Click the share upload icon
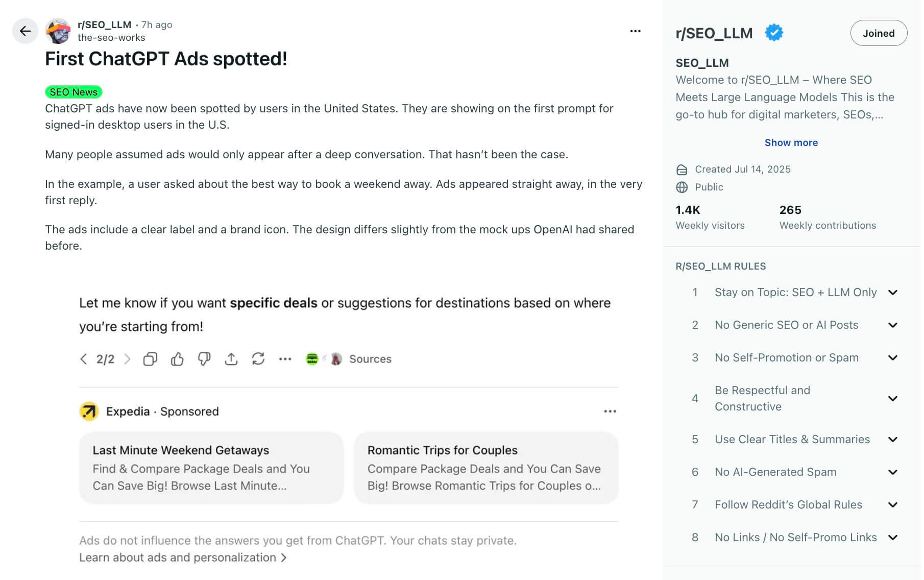This screenshot has width=924, height=580. click(231, 359)
